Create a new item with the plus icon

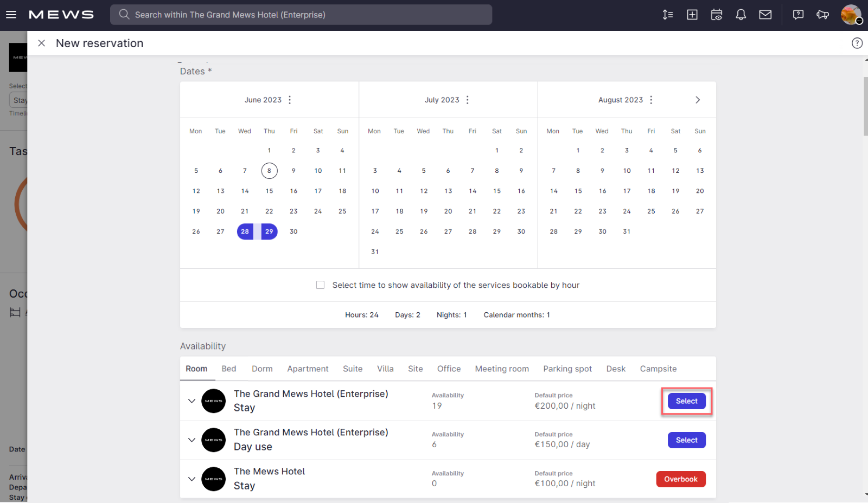pyautogui.click(x=692, y=15)
